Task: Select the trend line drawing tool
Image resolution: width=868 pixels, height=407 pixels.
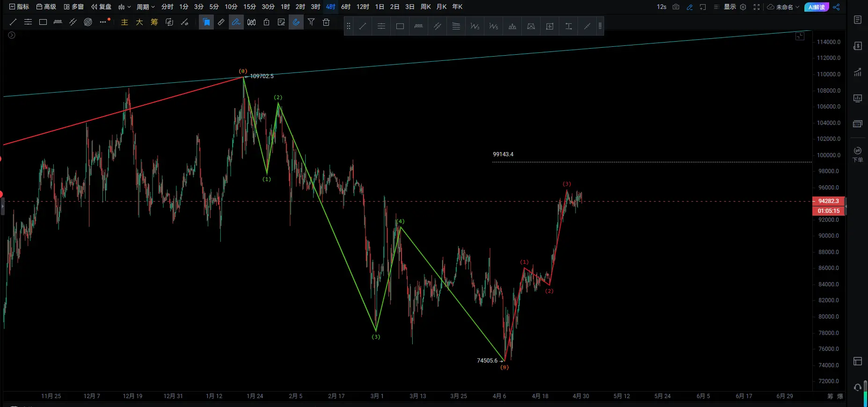Action: click(13, 22)
